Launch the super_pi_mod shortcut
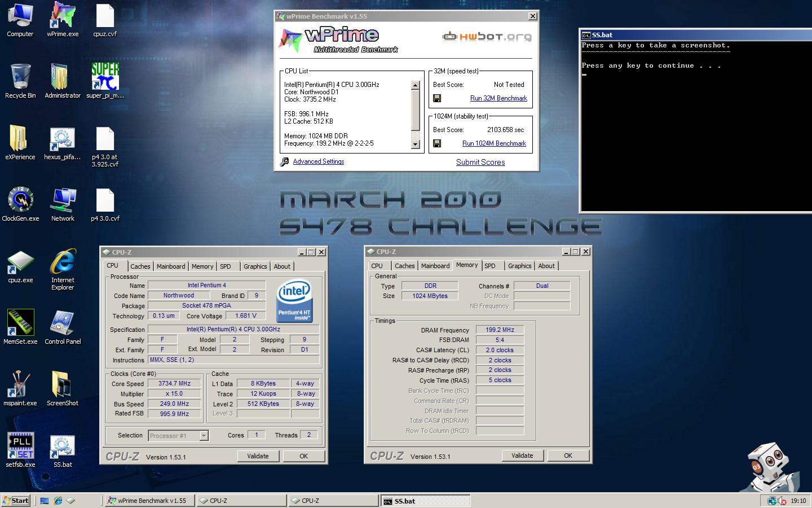Screen dimensions: 812x508 105,77
